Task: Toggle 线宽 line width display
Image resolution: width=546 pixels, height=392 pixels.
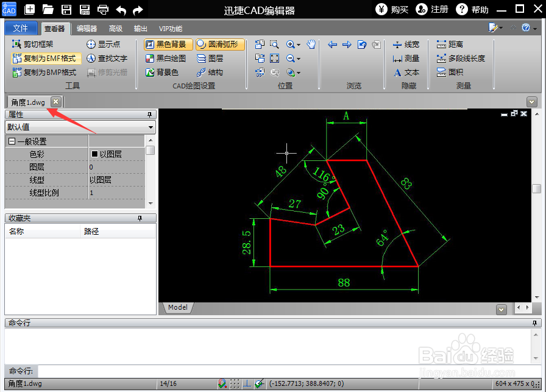Action: pyautogui.click(x=406, y=45)
